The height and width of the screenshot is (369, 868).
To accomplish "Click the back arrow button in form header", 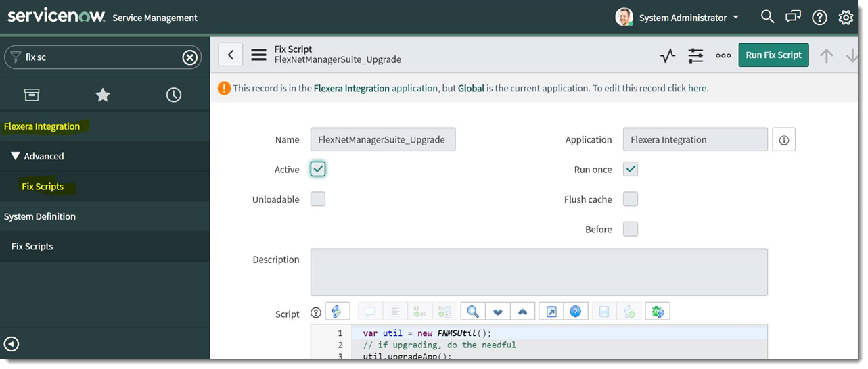I will (x=231, y=55).
